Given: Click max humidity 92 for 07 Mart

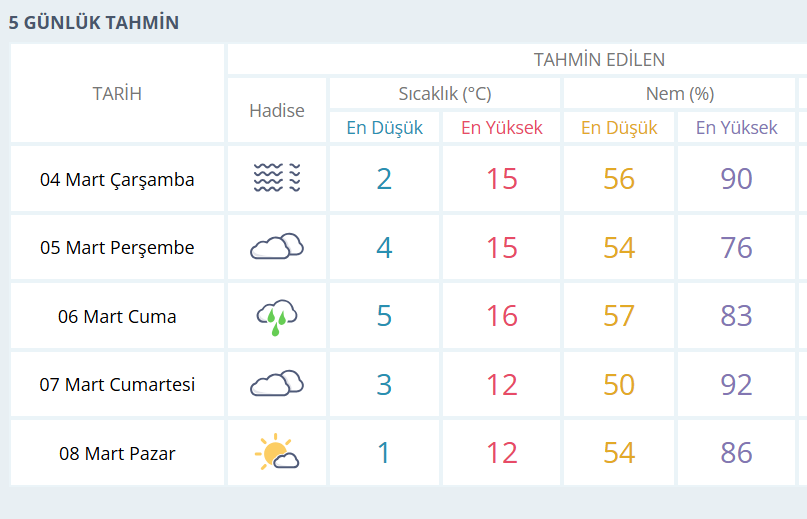Looking at the screenshot, I should click(x=737, y=384).
